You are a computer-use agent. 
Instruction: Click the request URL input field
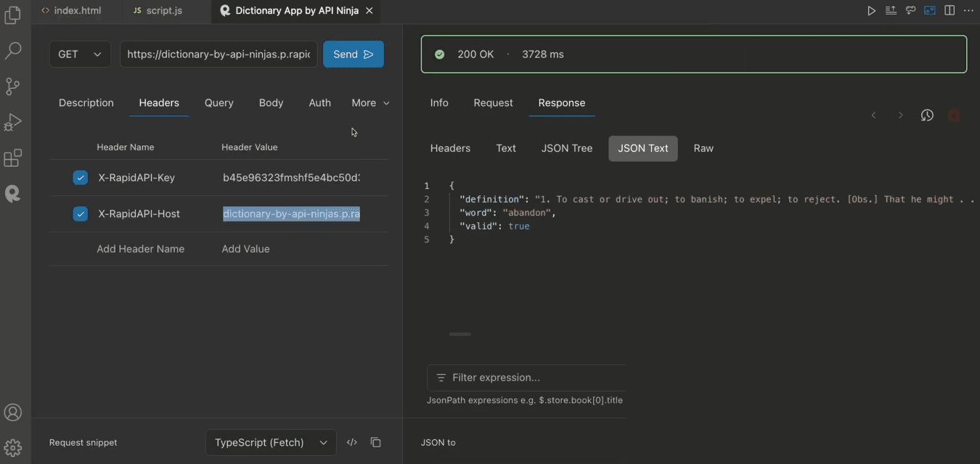tap(219, 54)
